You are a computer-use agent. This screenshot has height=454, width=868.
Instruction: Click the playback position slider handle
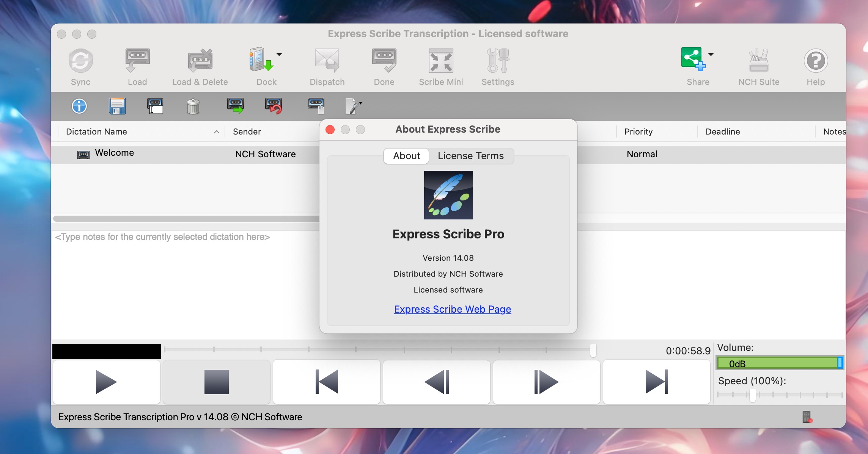(x=593, y=351)
